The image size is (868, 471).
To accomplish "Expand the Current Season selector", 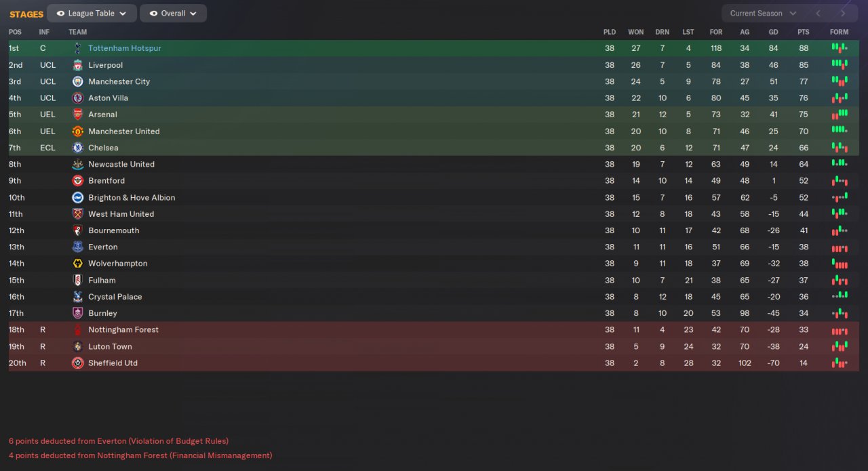I will [x=763, y=14].
